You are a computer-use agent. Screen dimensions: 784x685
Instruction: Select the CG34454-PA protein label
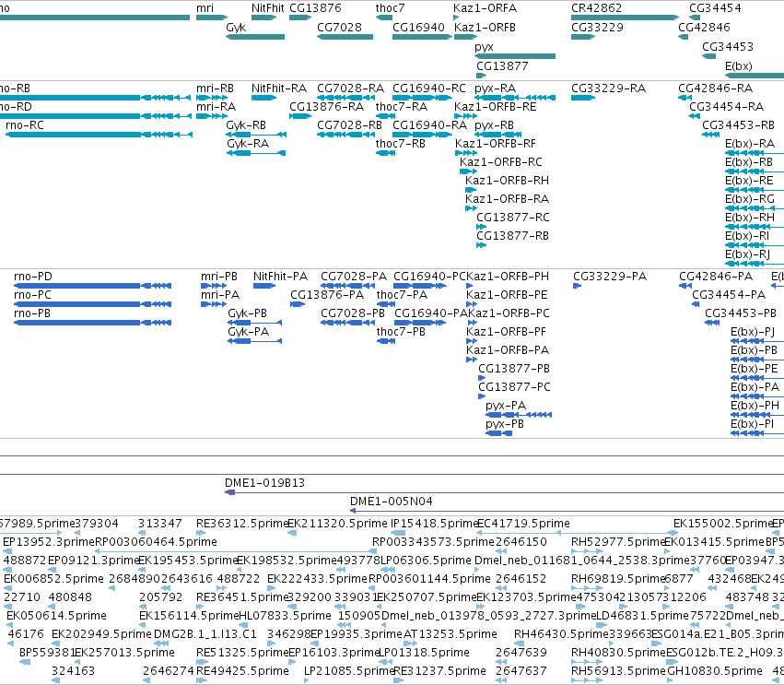tap(729, 295)
